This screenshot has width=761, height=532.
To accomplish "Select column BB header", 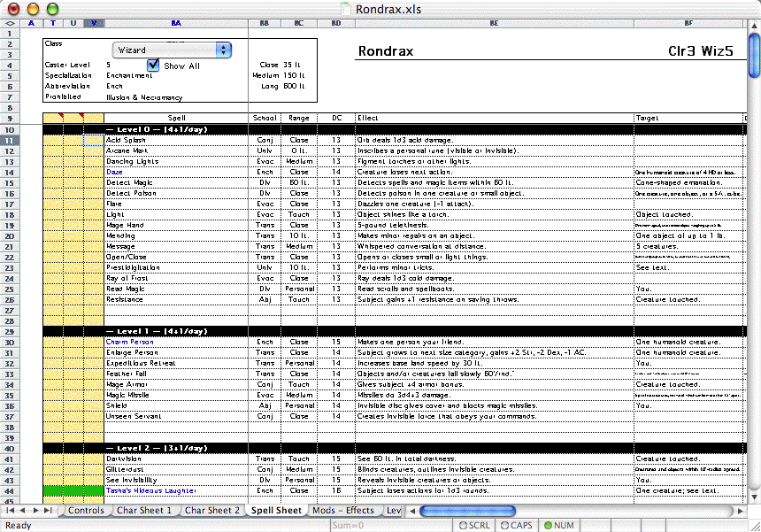I will click(265, 23).
